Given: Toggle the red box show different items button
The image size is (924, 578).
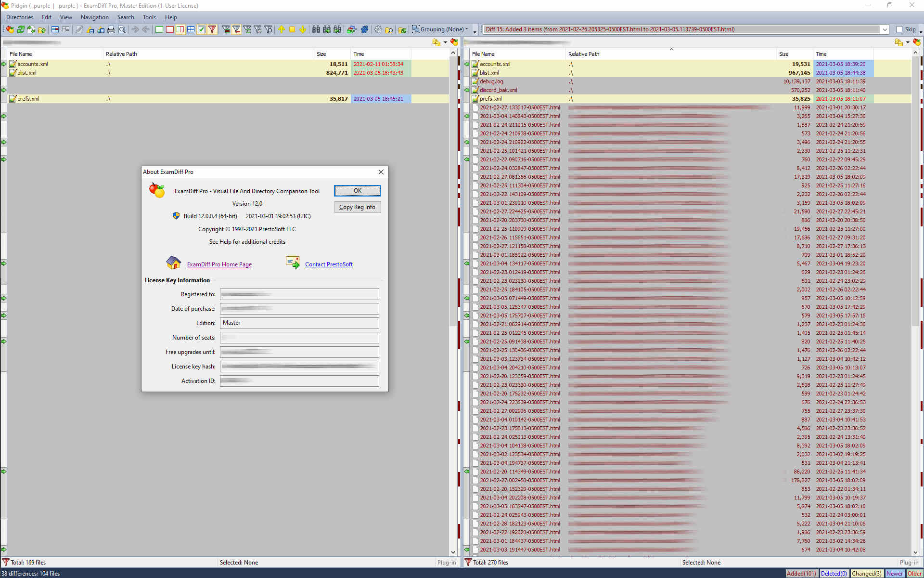Looking at the screenshot, I should click(x=170, y=29).
